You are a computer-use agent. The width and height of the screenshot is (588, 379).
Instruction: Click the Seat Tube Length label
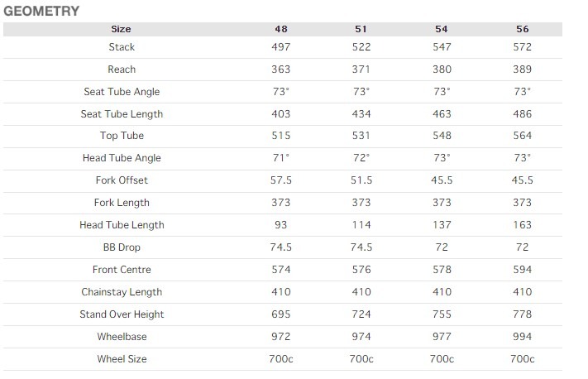coord(122,114)
